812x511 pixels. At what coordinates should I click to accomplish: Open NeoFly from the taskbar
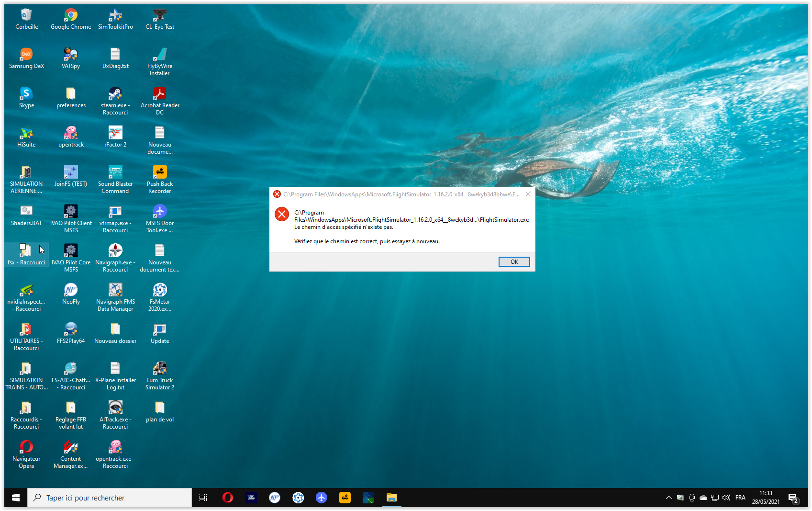tap(275, 498)
